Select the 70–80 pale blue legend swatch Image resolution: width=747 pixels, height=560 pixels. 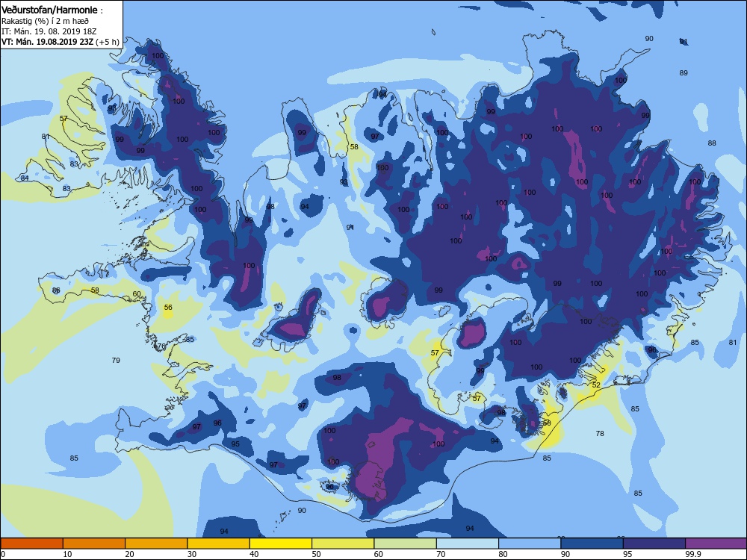[468, 544]
